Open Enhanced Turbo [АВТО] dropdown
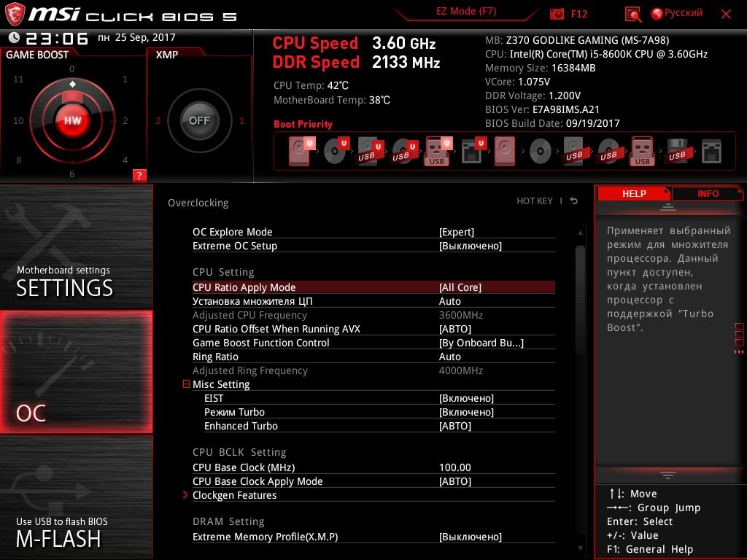This screenshot has height=560, width=747. point(455,426)
